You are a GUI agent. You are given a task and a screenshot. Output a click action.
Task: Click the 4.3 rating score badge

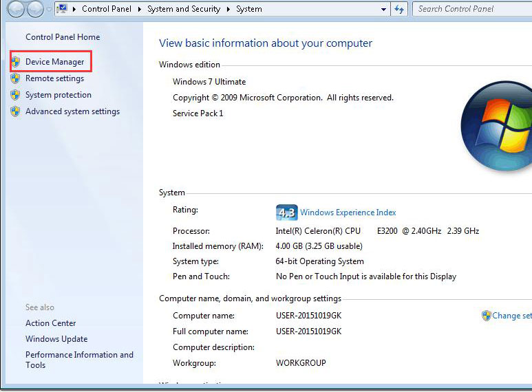pos(287,213)
